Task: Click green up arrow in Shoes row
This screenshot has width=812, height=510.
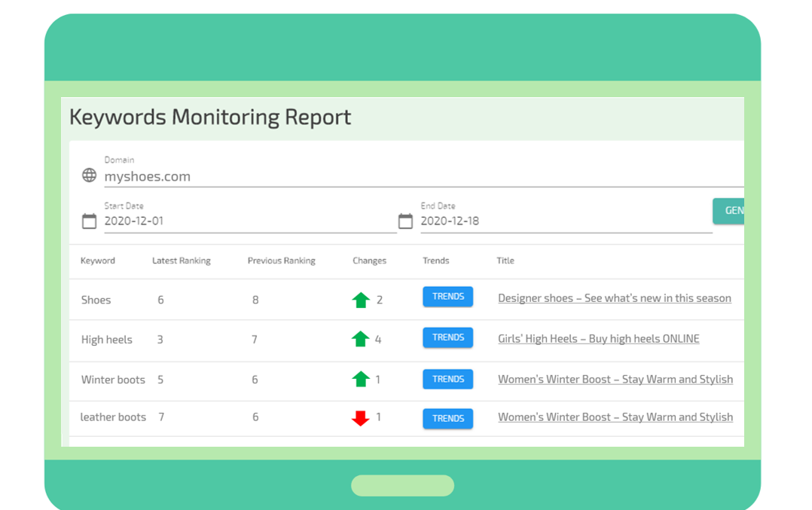Action: [x=361, y=301]
